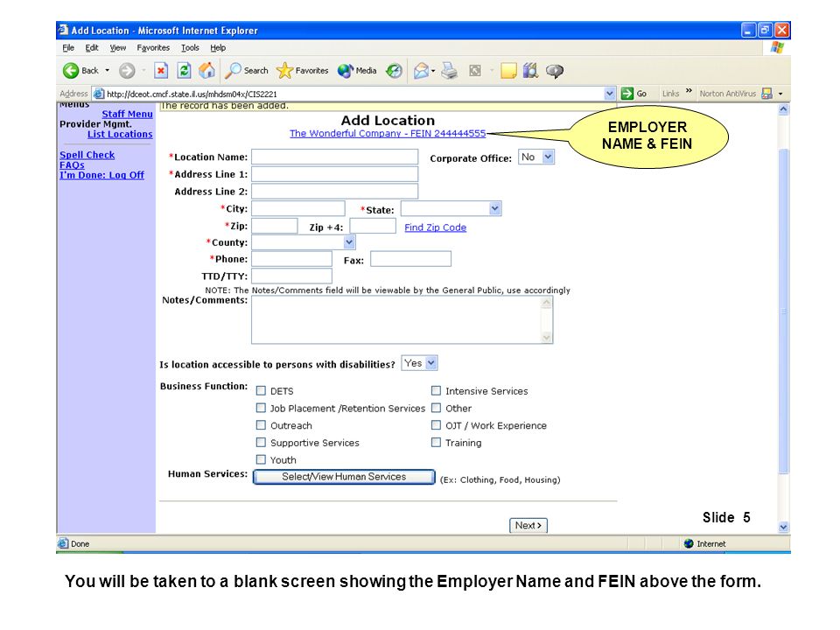Screen dimensions: 840x630
Task: Click the Find Zip Code link
Action: click(435, 227)
